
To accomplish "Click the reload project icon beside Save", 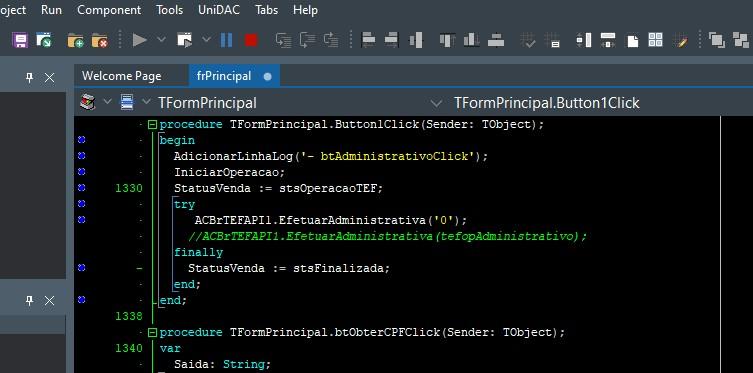I will click(x=44, y=40).
